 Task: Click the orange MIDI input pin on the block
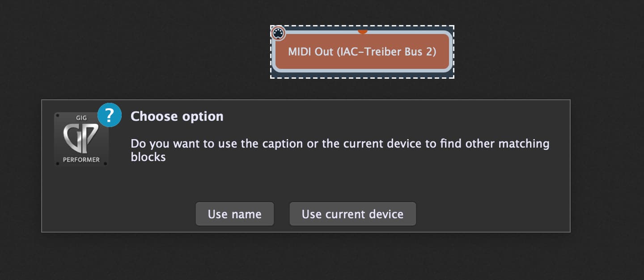(363, 31)
